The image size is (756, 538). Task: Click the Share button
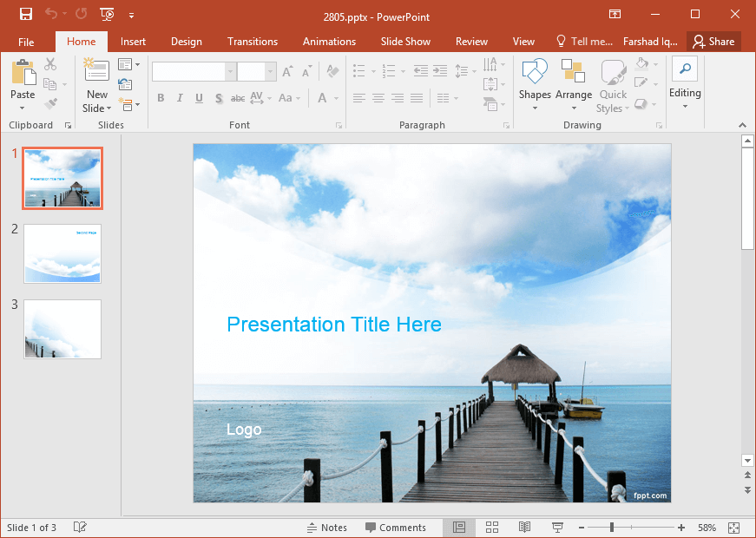point(713,42)
